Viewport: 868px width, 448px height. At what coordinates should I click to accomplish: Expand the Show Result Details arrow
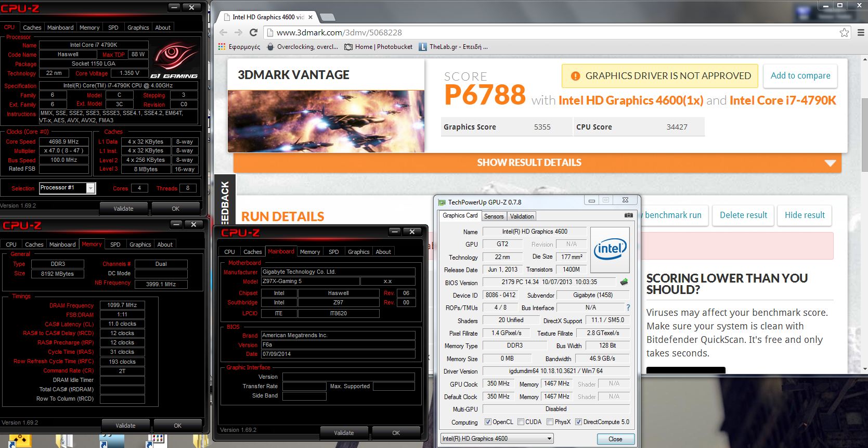(x=830, y=163)
